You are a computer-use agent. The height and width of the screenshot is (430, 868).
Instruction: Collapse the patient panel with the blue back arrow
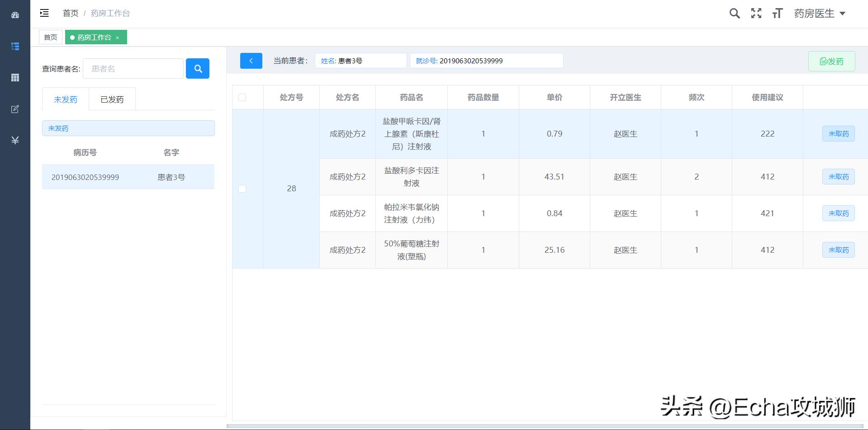tap(251, 60)
